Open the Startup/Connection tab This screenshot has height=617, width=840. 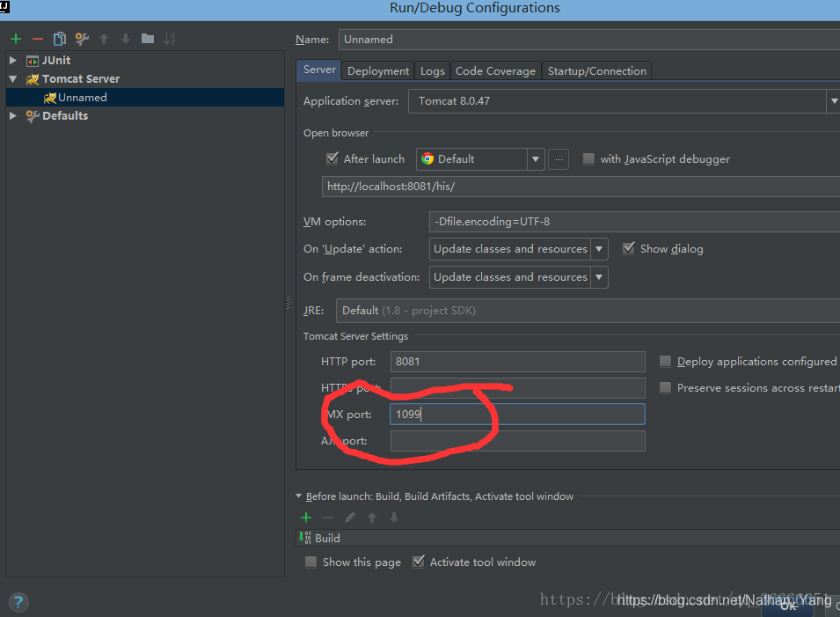pyautogui.click(x=596, y=71)
